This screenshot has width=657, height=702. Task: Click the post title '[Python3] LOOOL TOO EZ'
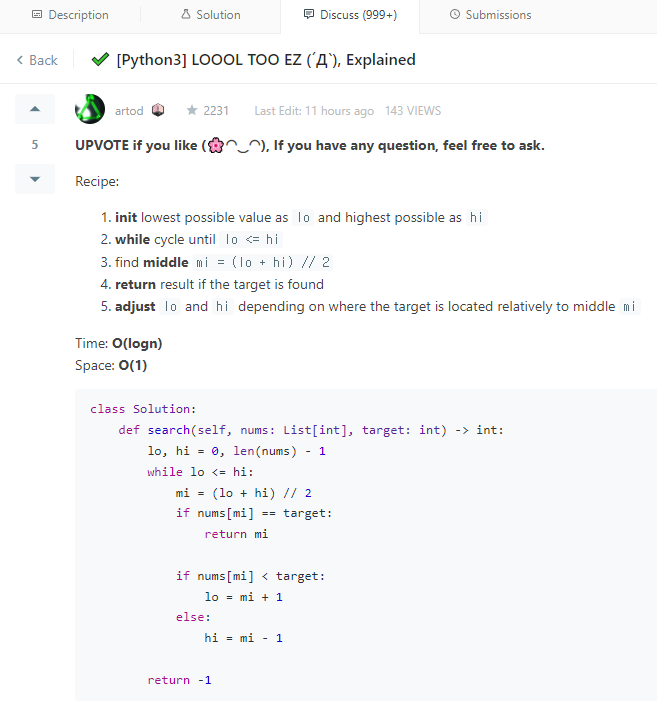click(266, 60)
